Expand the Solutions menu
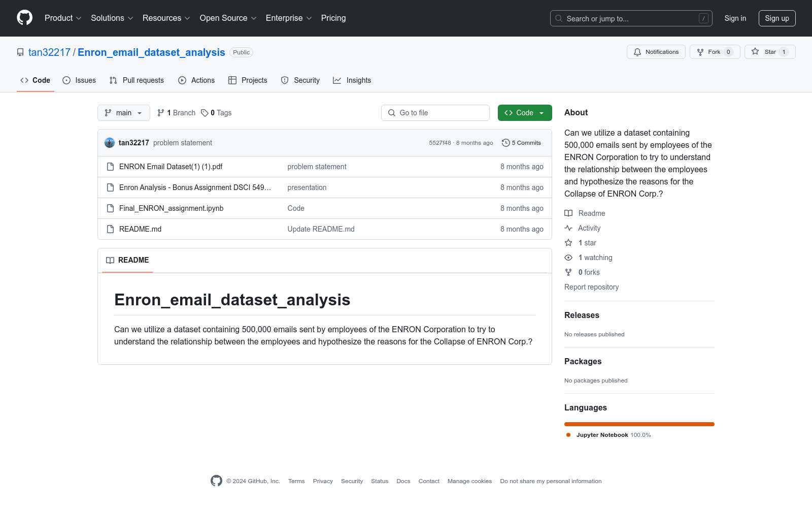The height and width of the screenshot is (508, 812). pyautogui.click(x=112, y=18)
